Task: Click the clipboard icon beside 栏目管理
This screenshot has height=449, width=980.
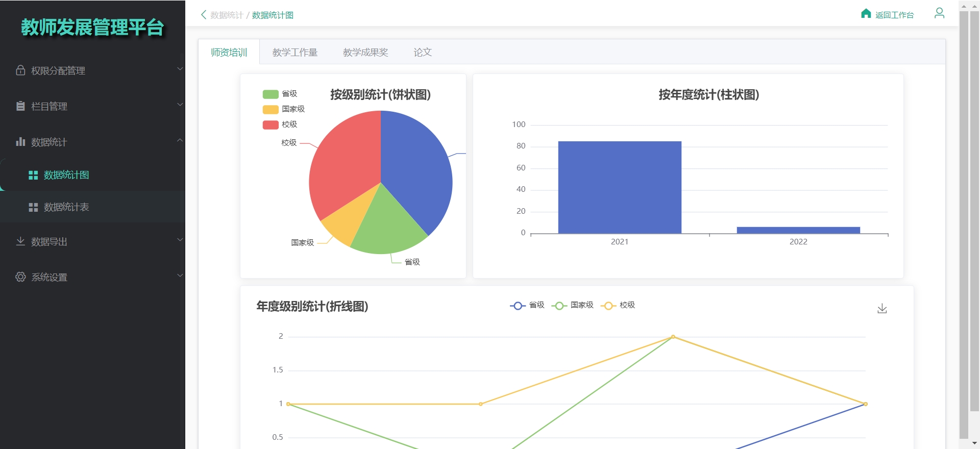Action: 20,106
